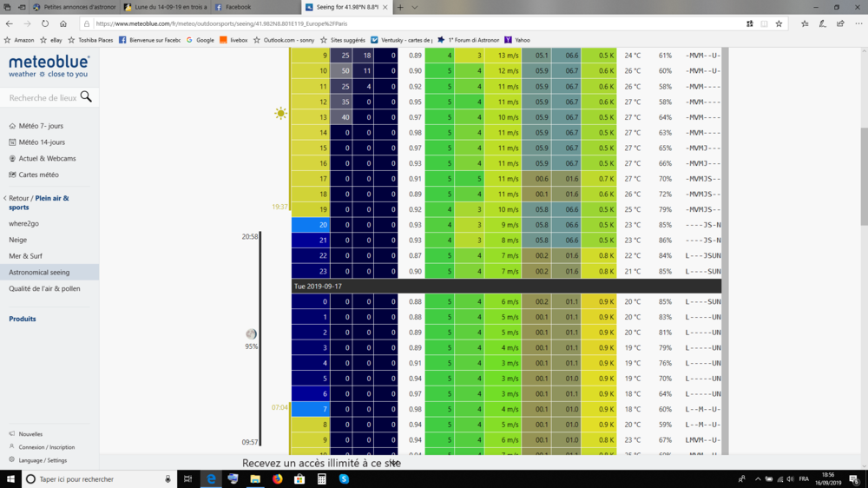Open Windows Start menu

tap(10, 479)
